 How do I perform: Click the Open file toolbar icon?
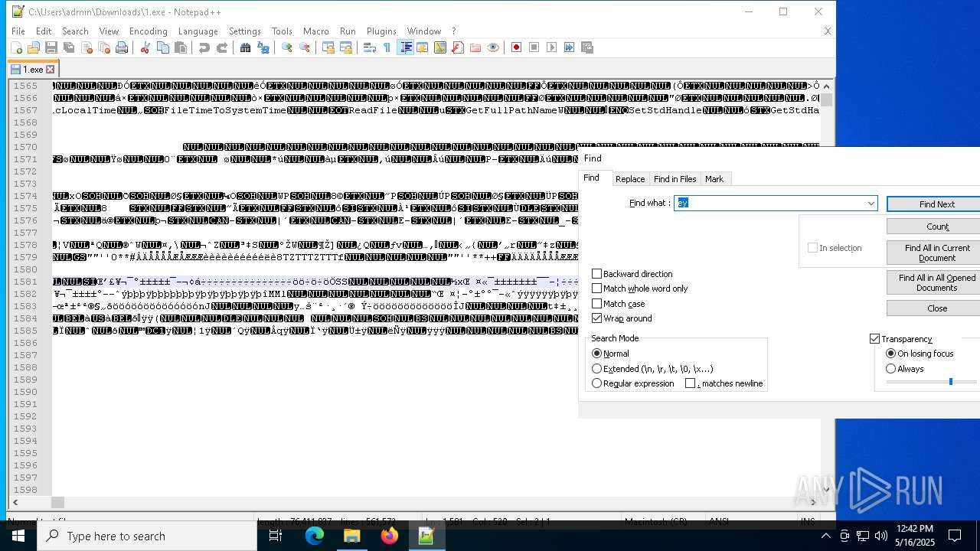[34, 47]
